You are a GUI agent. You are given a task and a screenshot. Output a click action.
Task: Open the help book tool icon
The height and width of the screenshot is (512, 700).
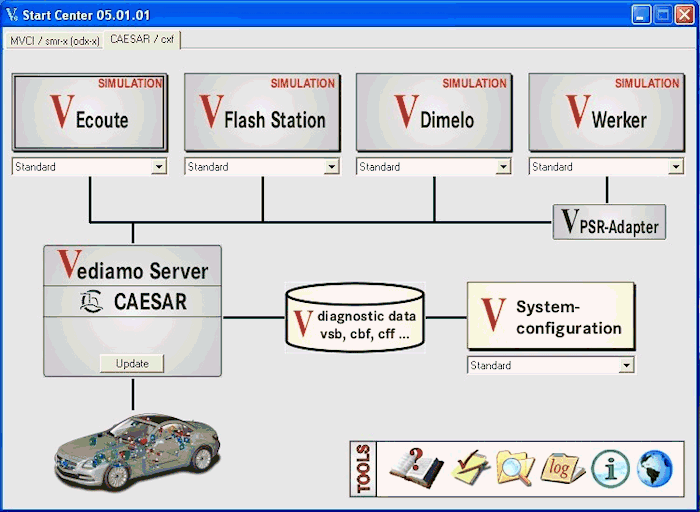(417, 469)
